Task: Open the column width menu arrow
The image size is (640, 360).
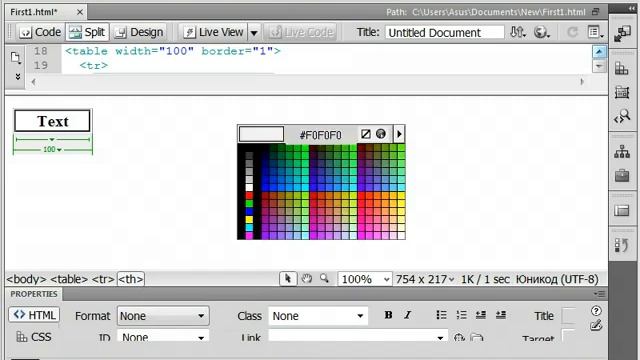Action: (x=52, y=140)
